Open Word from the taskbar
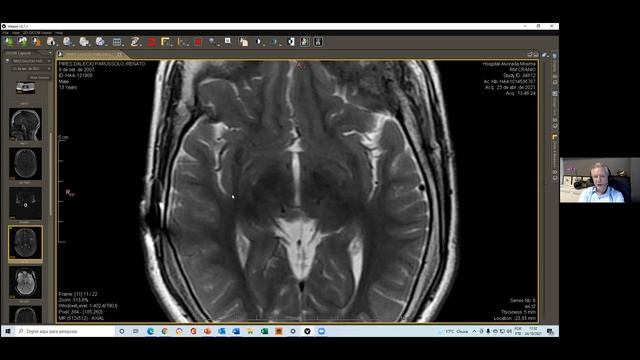The image size is (640, 360). point(236,331)
